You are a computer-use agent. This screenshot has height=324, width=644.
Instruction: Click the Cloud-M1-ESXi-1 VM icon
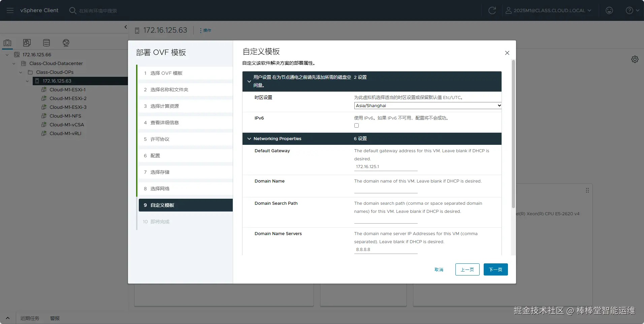point(44,90)
